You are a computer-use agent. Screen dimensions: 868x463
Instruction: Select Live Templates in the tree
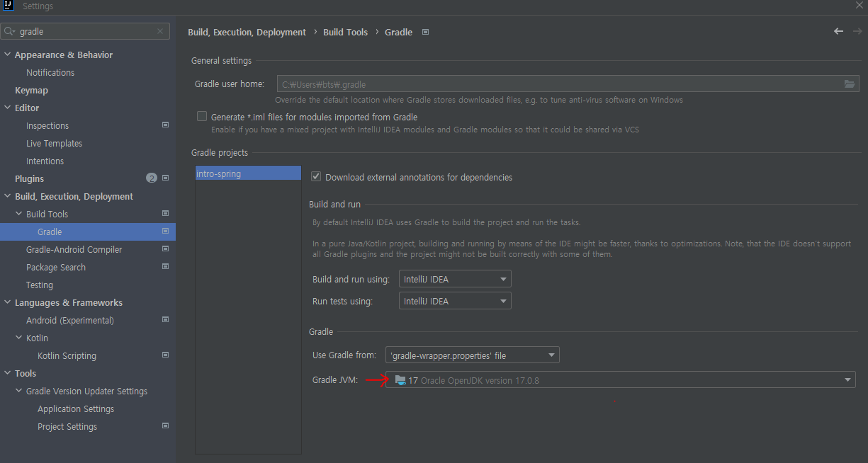point(54,143)
